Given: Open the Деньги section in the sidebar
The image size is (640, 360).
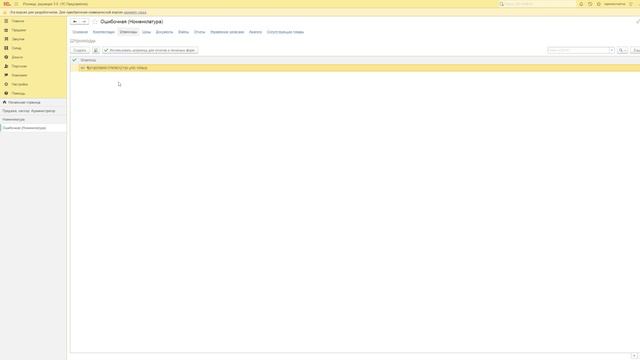Looking at the screenshot, I should click(x=17, y=57).
